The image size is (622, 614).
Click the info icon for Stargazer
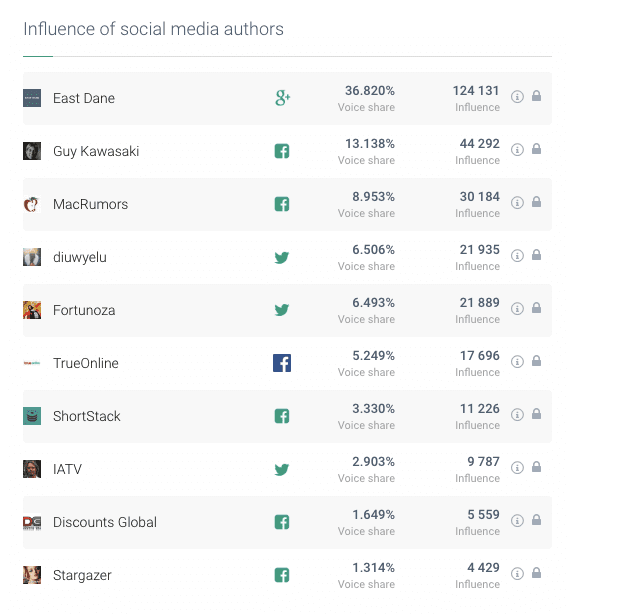pyautogui.click(x=517, y=574)
